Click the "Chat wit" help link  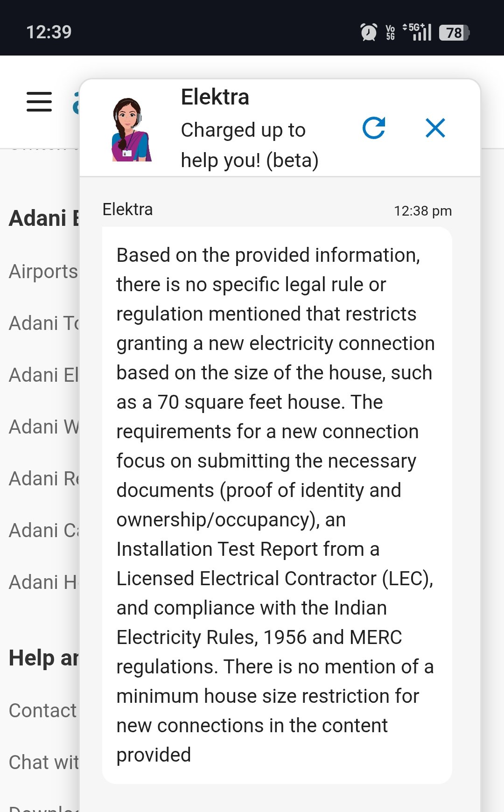44,763
